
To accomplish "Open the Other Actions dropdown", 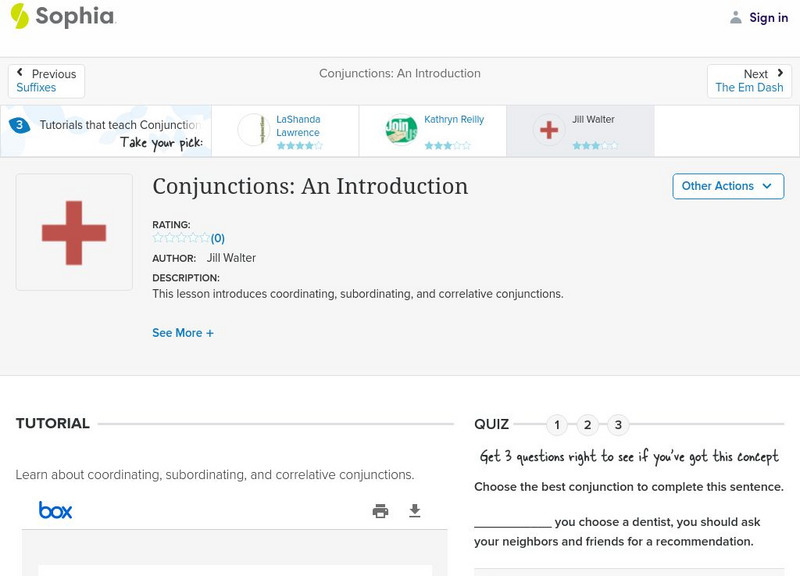I will pos(727,186).
